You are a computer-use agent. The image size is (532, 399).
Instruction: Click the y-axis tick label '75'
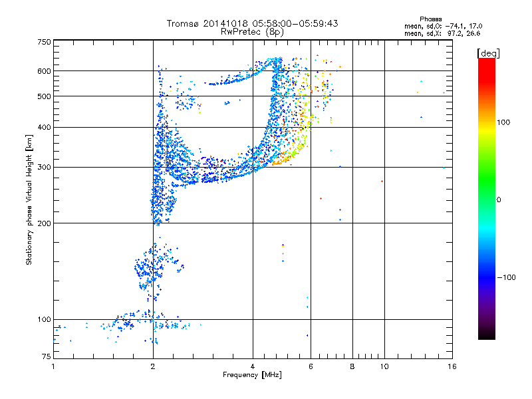pyautogui.click(x=47, y=356)
